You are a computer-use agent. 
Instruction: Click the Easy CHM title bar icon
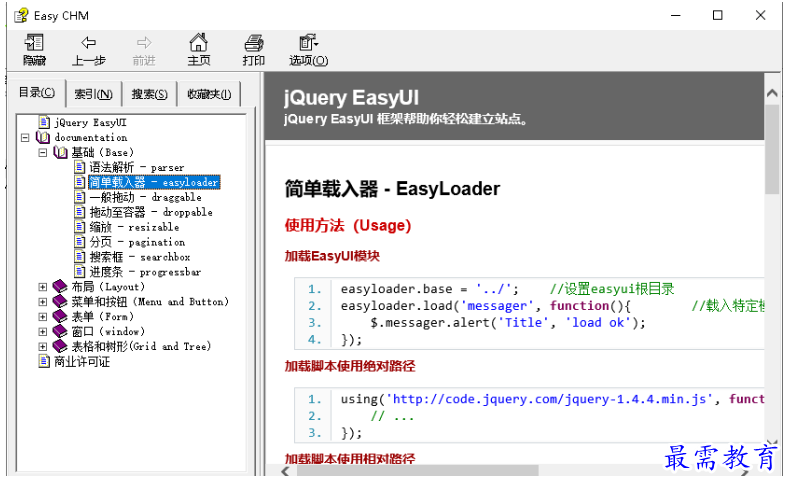point(21,16)
